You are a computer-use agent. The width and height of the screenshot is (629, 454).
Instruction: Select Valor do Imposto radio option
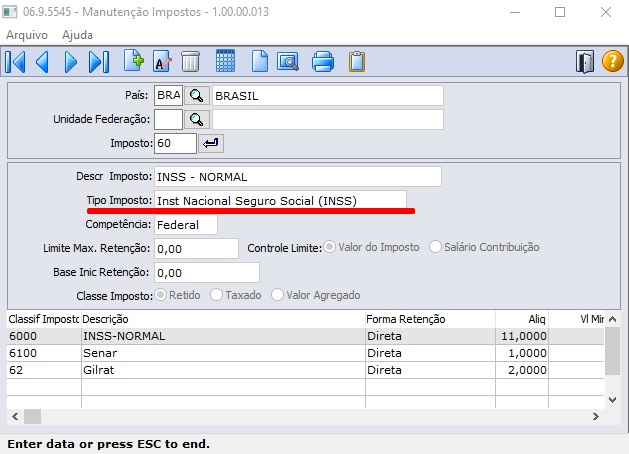tap(330, 247)
